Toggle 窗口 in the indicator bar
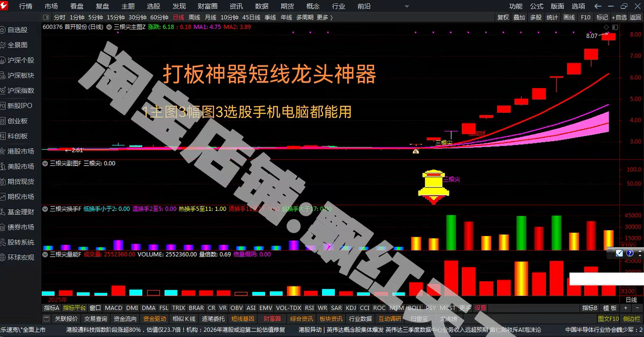 click(95, 308)
